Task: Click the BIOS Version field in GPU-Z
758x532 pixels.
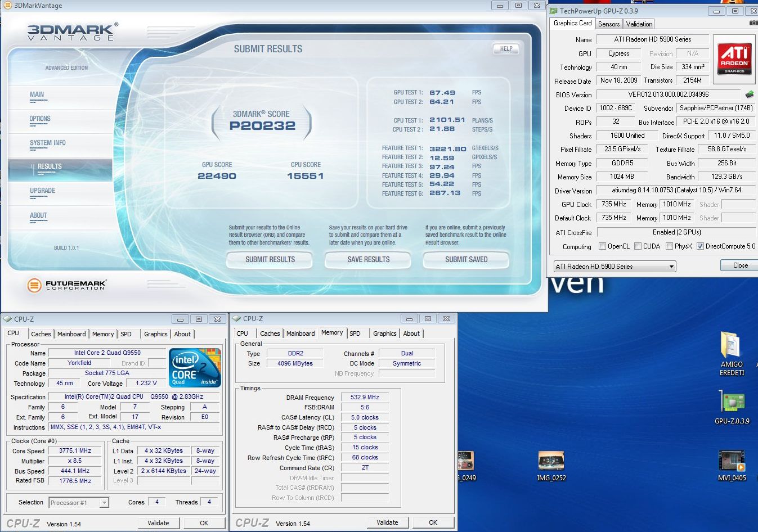Action: pyautogui.click(x=669, y=94)
